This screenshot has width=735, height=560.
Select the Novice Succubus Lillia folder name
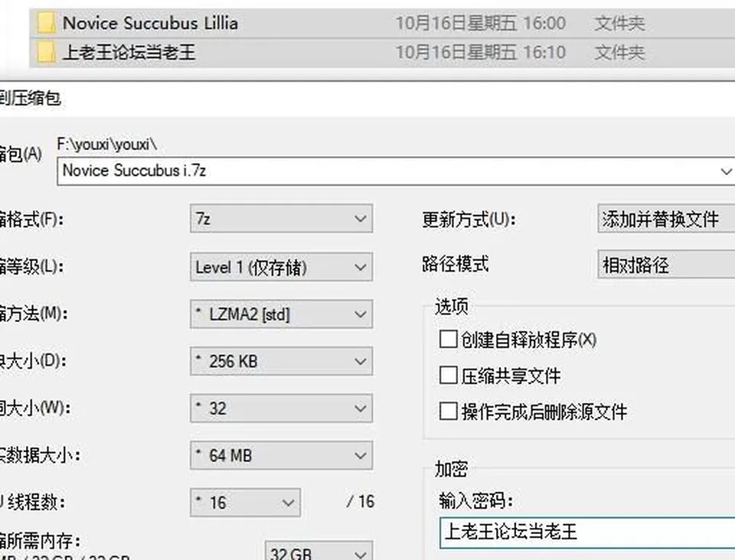[x=150, y=23]
